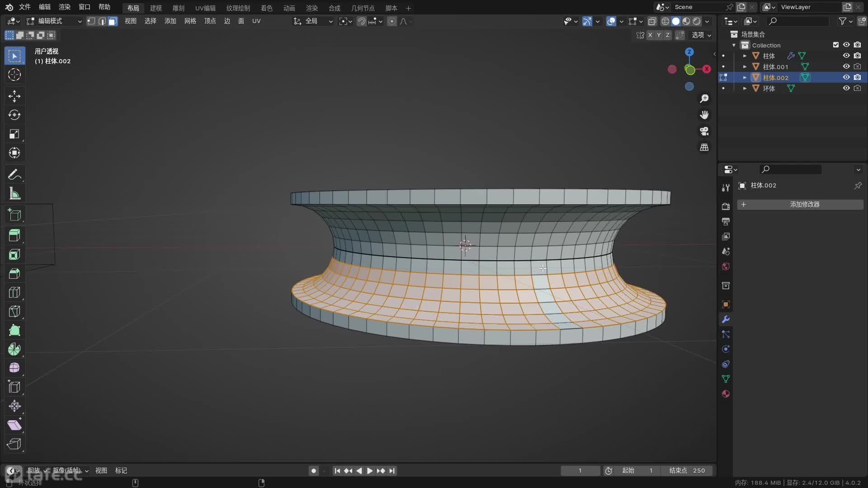
Task: Open the 回放 playback dropdown
Action: pos(37,470)
